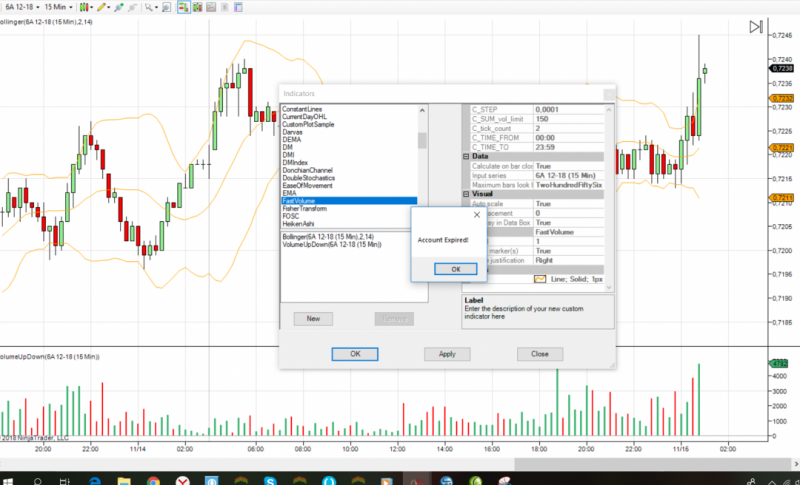Viewport: 800px width, 485px height.
Task: Open the 6A 12-18 instrument dropdown
Action: pyautogui.click(x=22, y=7)
